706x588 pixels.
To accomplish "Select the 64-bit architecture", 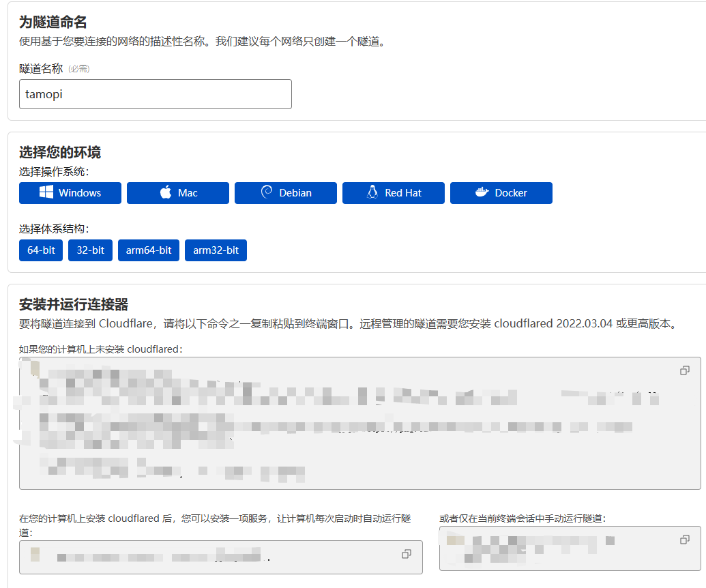I will pos(41,250).
